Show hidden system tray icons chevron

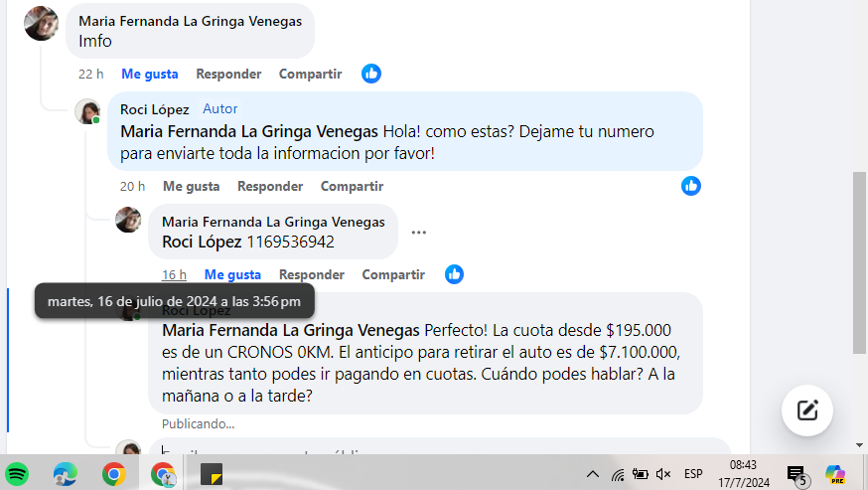click(x=592, y=474)
